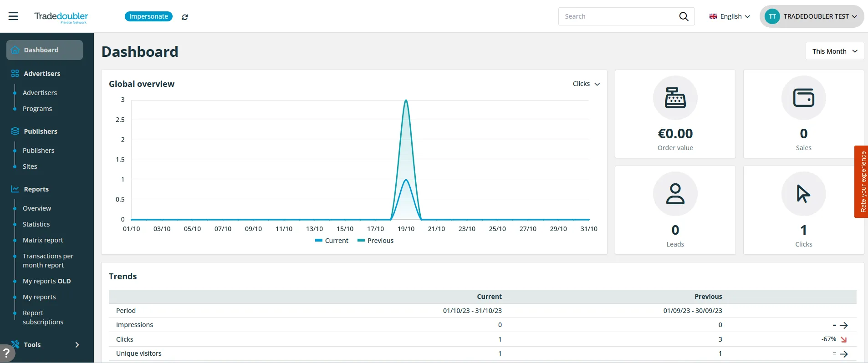Click into the Search input field
The width and height of the screenshot is (868, 363).
coord(617,16)
